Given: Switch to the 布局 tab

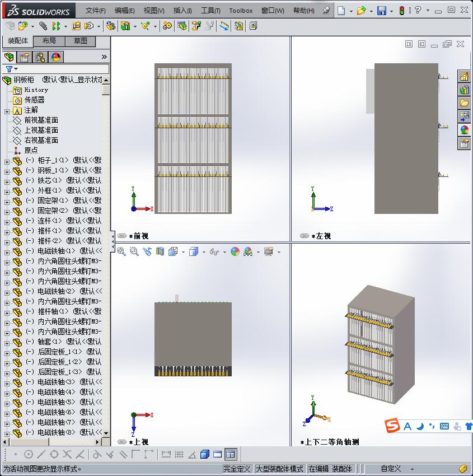Looking at the screenshot, I should pos(49,41).
